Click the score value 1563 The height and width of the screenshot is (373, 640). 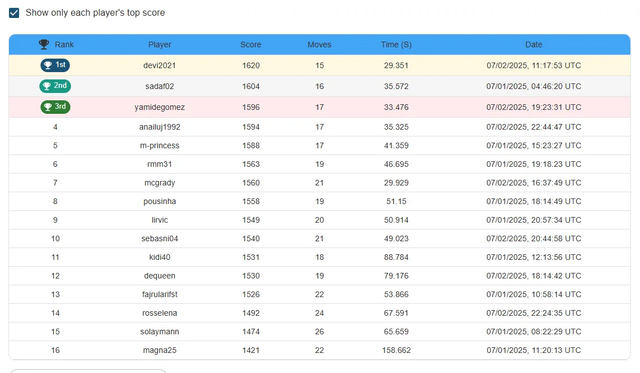[x=251, y=164]
